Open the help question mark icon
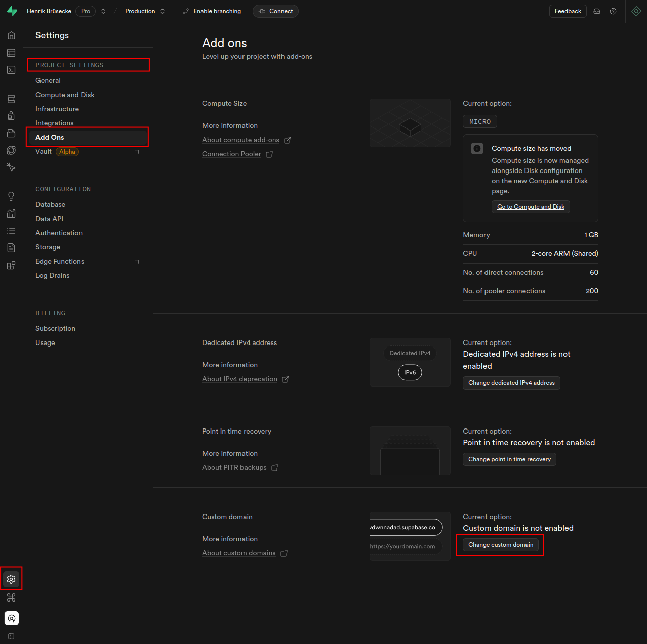The image size is (647, 644). tap(613, 11)
